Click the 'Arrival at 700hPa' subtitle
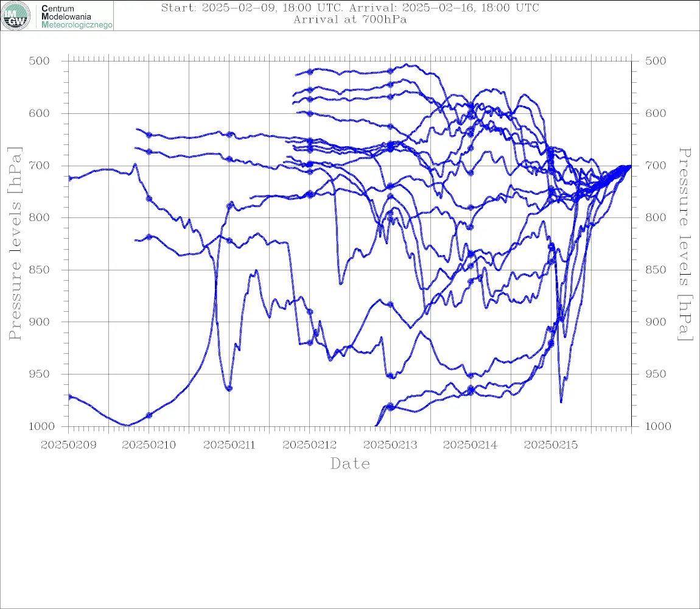This screenshot has width=700, height=609. tap(350, 19)
